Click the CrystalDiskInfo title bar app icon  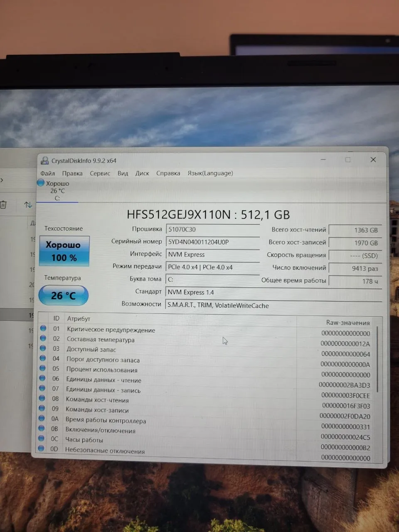[x=45, y=160]
